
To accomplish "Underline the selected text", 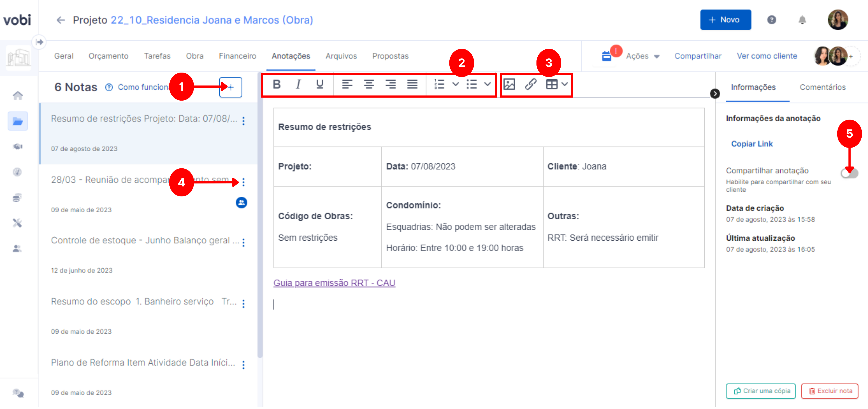I will 320,85.
